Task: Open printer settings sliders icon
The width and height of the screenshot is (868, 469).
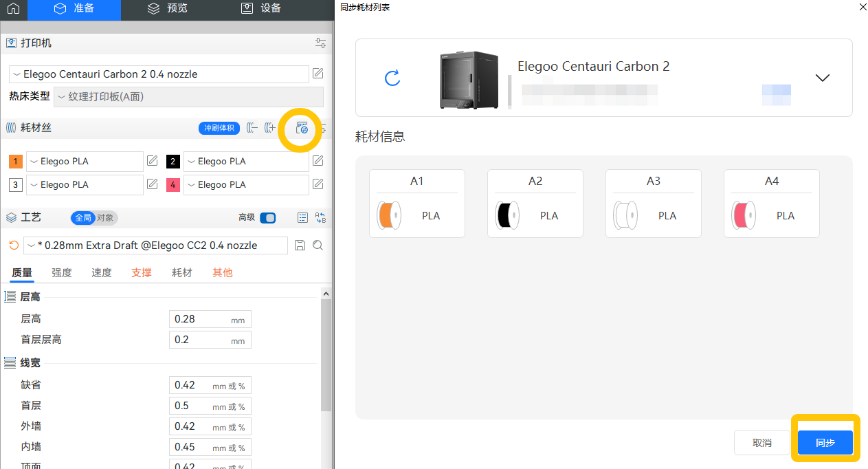Action: (x=320, y=43)
